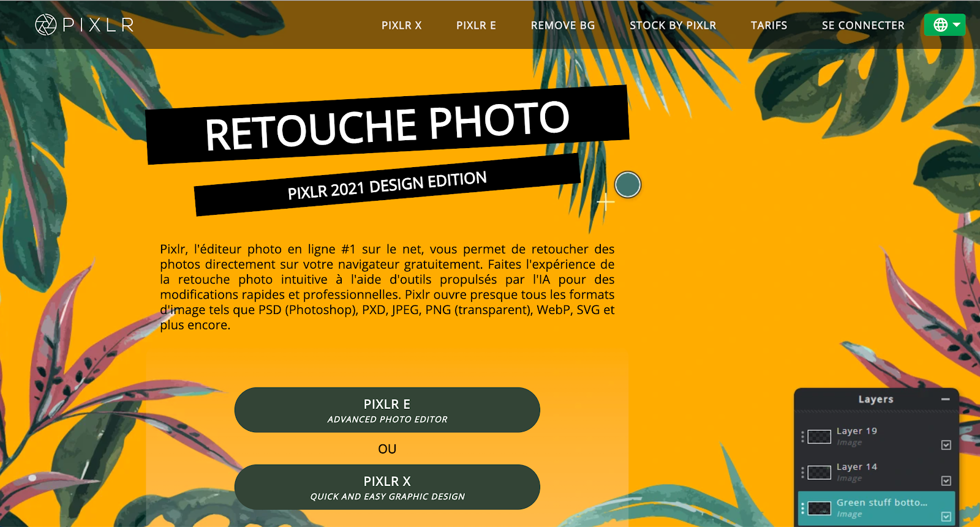View the TARIFS pricing page

pos(769,26)
